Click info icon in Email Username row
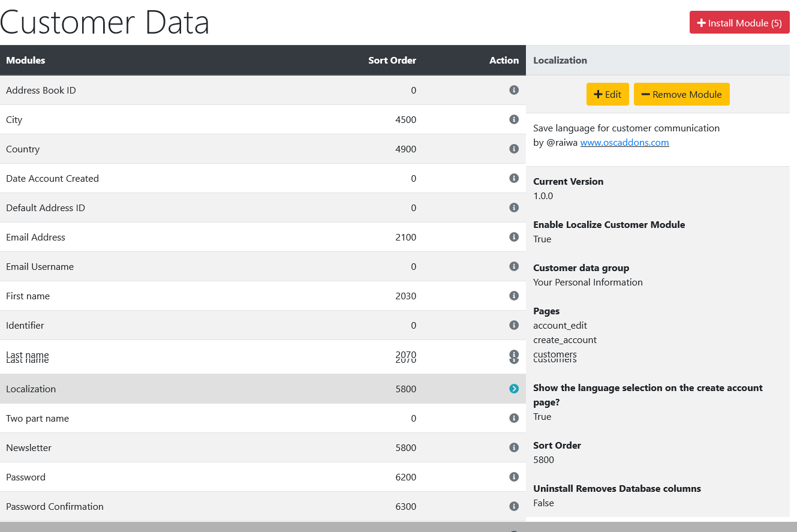Image resolution: width=797 pixels, height=532 pixels. tap(514, 266)
